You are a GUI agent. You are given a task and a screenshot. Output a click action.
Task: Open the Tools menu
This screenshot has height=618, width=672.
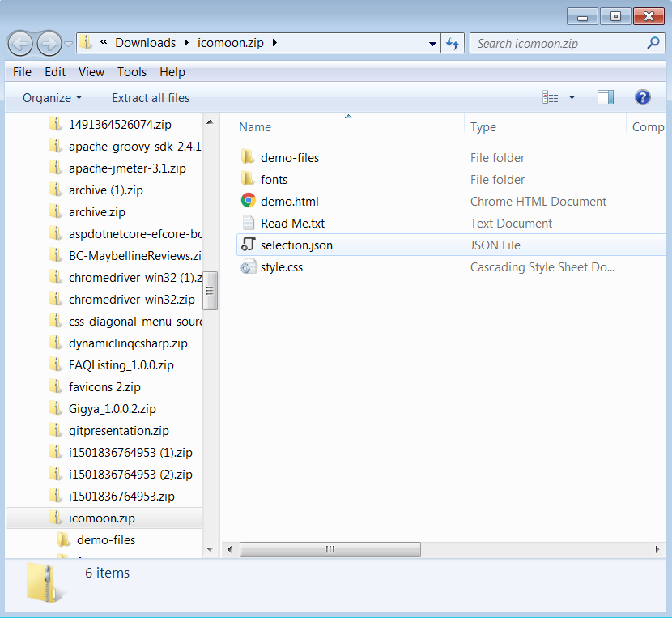pyautogui.click(x=132, y=72)
